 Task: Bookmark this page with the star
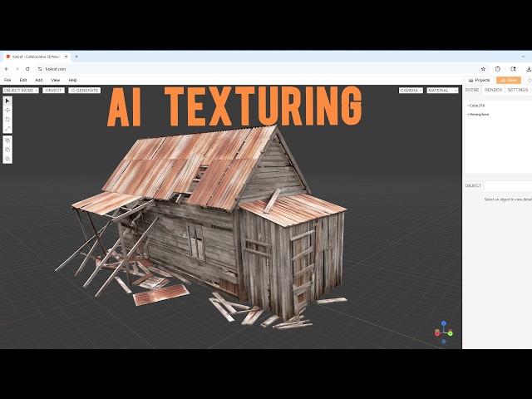click(483, 69)
